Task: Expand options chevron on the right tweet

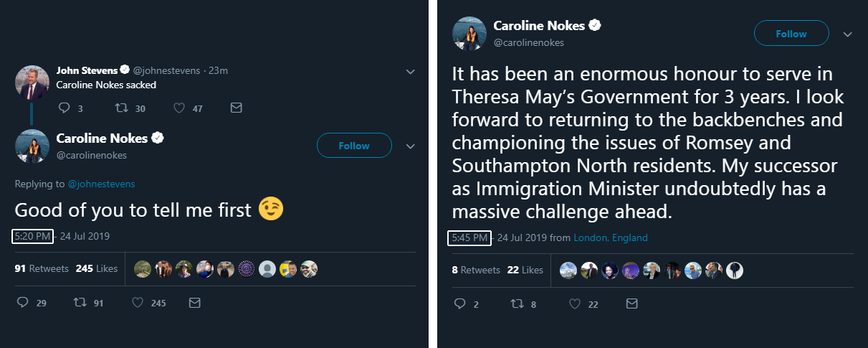Action: (x=848, y=34)
